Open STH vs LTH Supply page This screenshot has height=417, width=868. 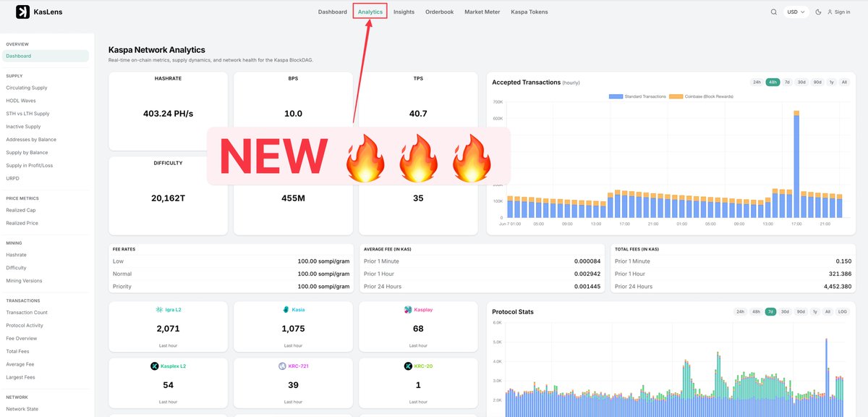coord(28,114)
